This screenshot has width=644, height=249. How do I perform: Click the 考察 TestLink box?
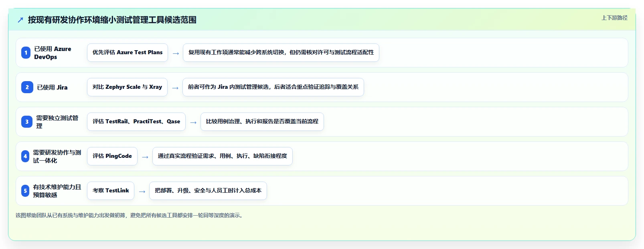[x=111, y=191]
